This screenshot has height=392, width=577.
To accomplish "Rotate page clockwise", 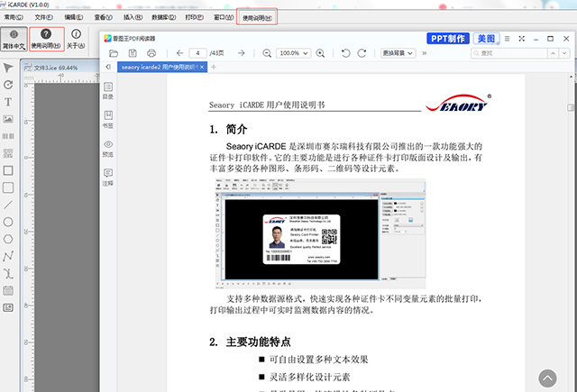I will click(362, 53).
